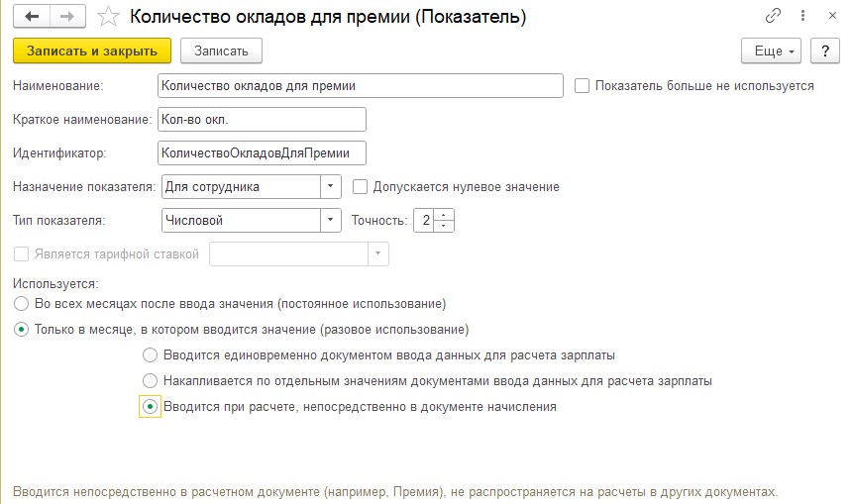The image size is (854, 504).
Task: Select 'Во всех месяцах после ввода значения' option
Action: point(21,304)
